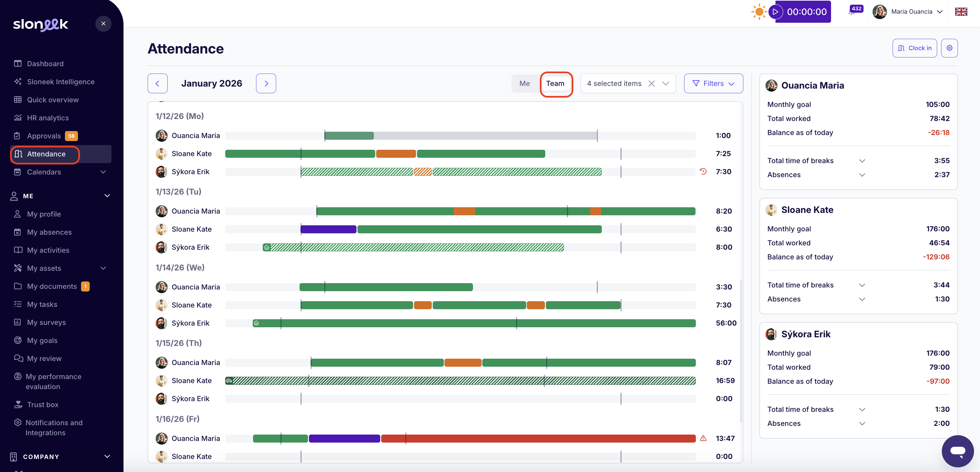Click the UK flag language icon
The width and height of the screenshot is (980, 472).
961,12
